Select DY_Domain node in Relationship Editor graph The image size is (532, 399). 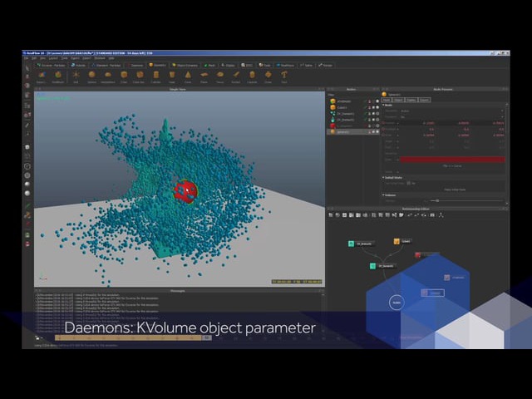(382, 266)
